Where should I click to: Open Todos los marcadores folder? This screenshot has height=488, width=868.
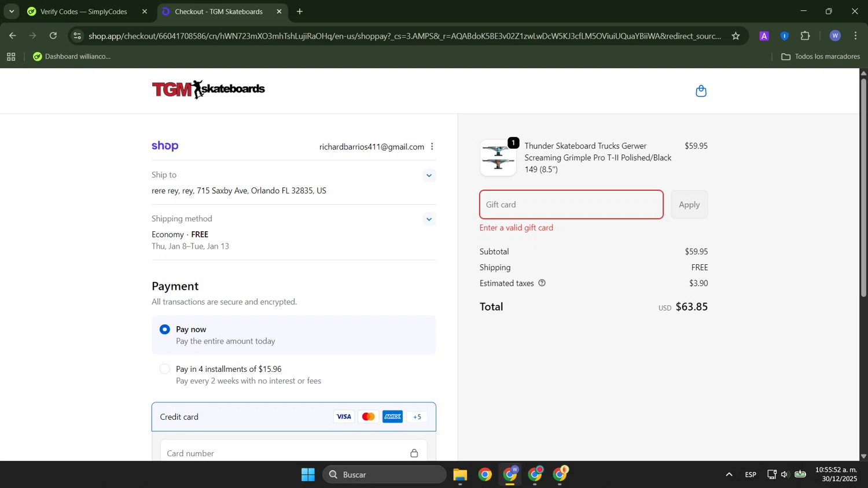tap(821, 57)
